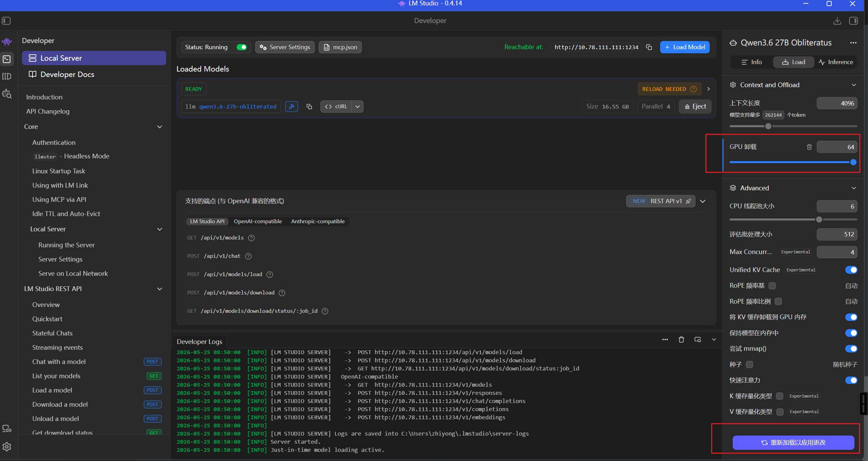Show help for POST /api/v1/chat endpoint
Image resolution: width=868 pixels, height=461 pixels.
248,256
